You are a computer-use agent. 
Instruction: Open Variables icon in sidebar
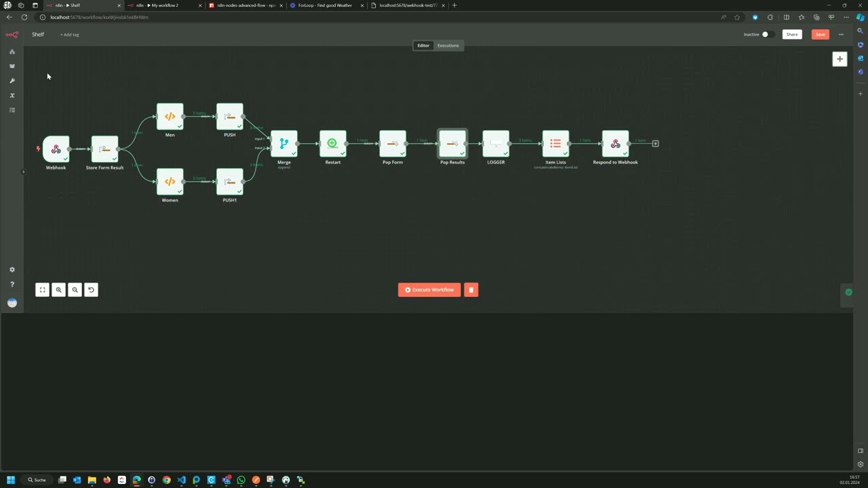(x=12, y=96)
